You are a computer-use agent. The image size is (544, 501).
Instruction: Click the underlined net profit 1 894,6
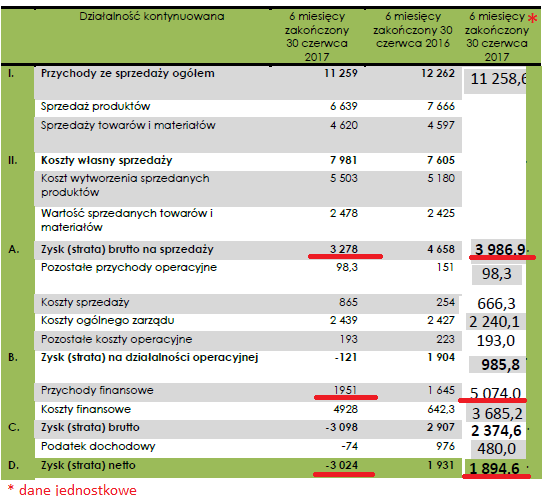pos(494,469)
